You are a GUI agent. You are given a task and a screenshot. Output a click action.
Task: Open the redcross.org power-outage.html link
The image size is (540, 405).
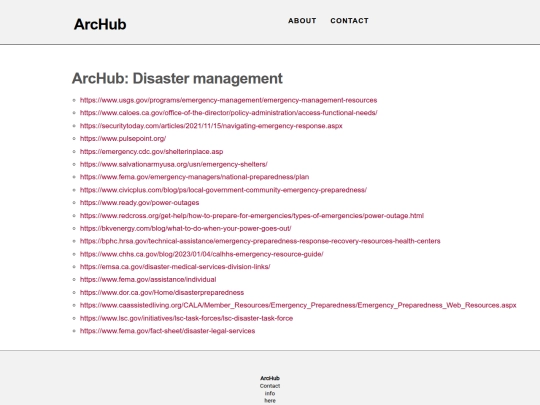tap(252, 216)
